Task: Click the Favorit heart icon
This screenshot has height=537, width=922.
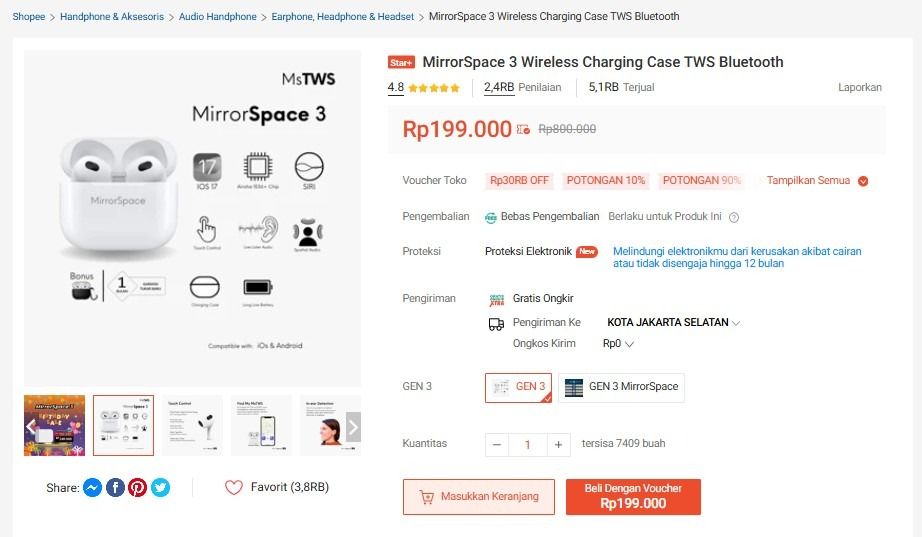Action: point(234,488)
